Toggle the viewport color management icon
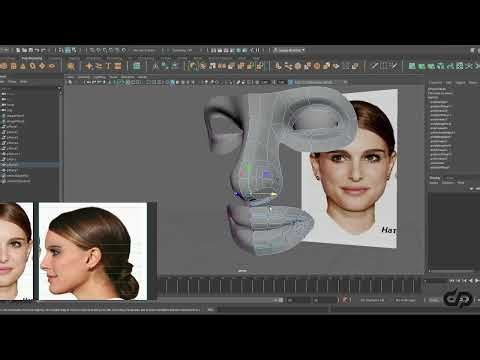Viewport: 480px width, 360px height. click(x=290, y=82)
